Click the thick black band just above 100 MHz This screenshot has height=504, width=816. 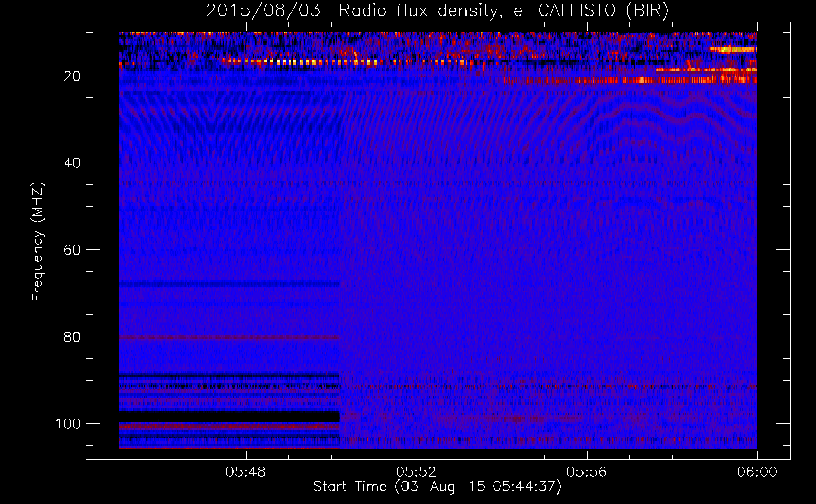coord(229,416)
